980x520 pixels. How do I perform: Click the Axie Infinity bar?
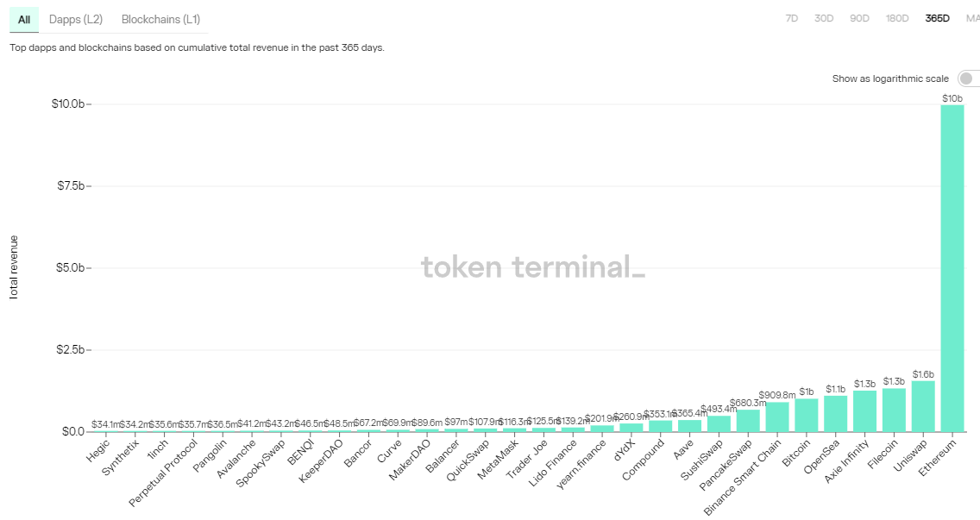pyautogui.click(x=865, y=411)
